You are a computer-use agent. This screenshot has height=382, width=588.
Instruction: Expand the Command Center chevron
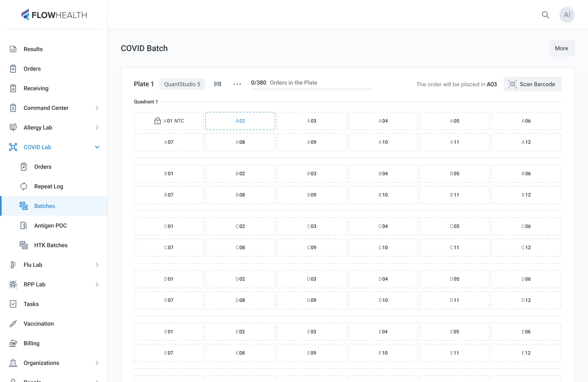click(x=97, y=108)
